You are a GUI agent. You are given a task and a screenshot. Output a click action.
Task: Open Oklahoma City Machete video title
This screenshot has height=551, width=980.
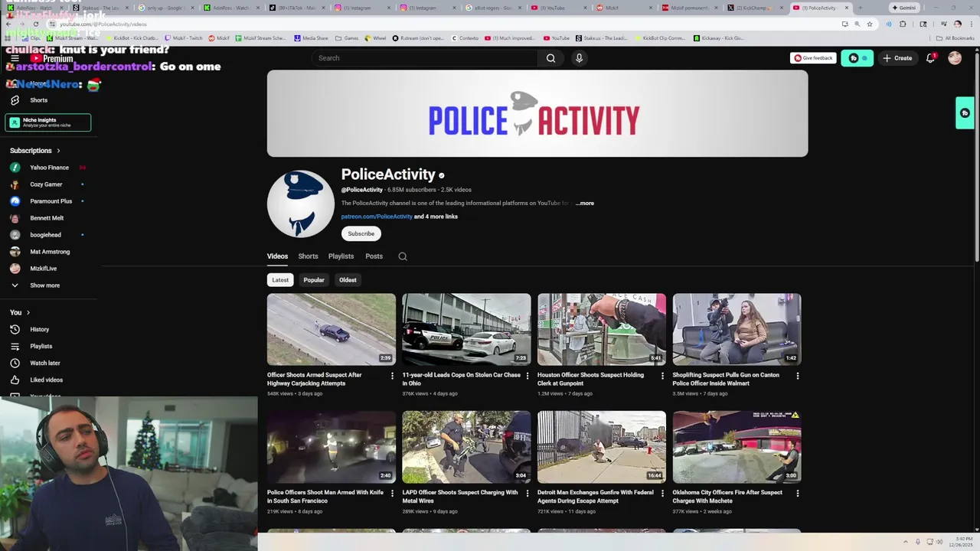(x=727, y=497)
